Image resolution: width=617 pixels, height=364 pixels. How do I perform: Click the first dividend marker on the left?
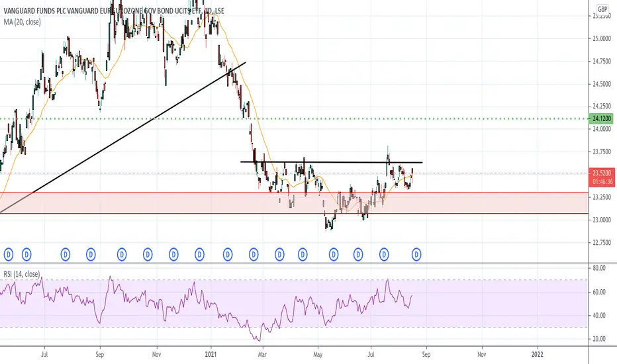click(8, 255)
